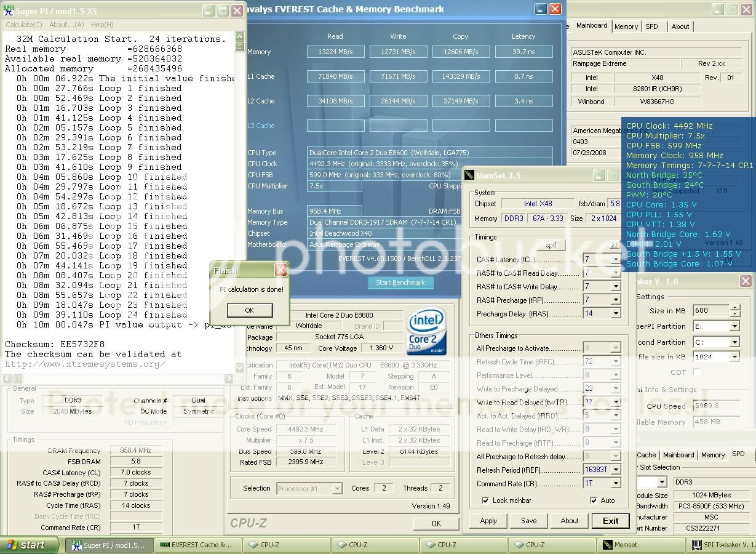Select Memory tab in bottom-right CPU-Z window
This screenshot has width=756, height=554.
(713, 456)
